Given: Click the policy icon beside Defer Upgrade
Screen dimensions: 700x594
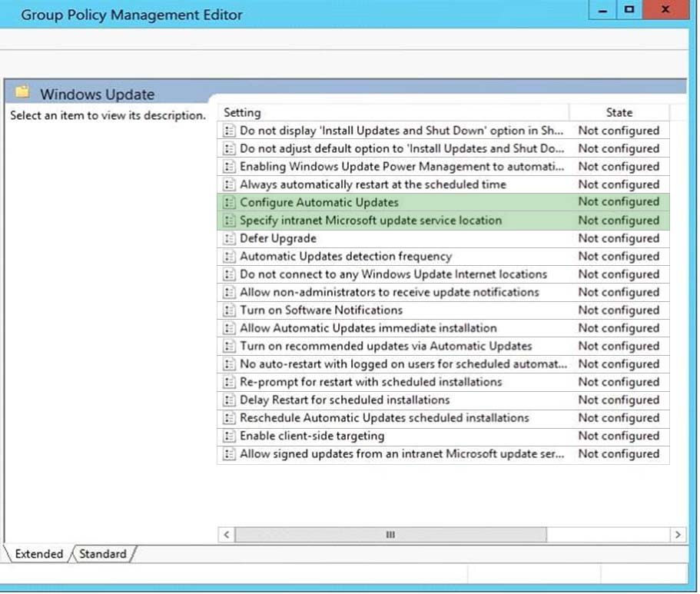Looking at the screenshot, I should (x=229, y=238).
